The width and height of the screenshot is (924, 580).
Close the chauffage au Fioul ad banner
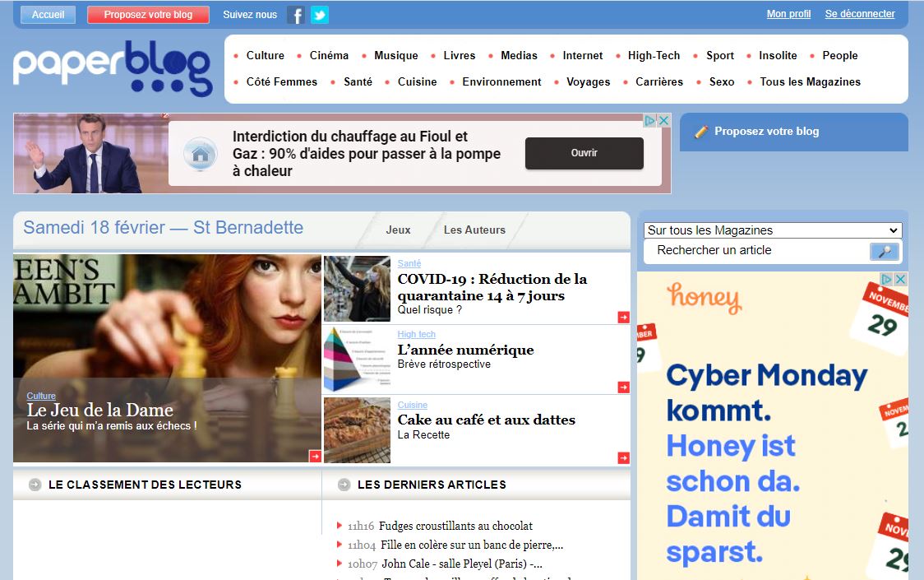(x=664, y=119)
